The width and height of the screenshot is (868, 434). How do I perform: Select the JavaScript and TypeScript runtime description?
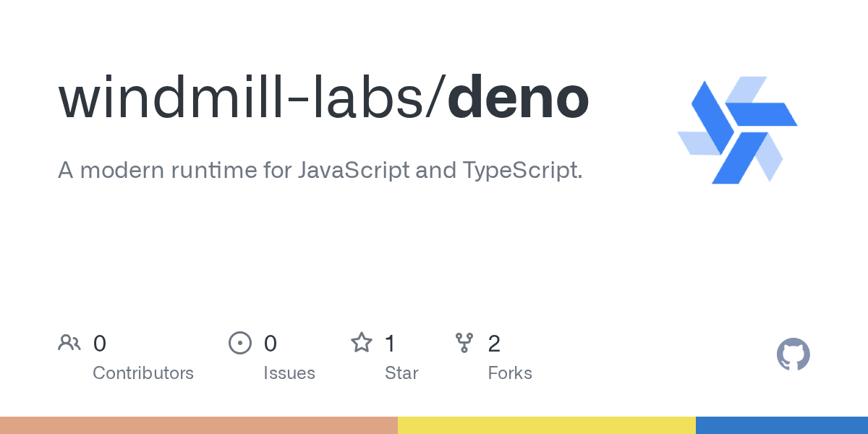(320, 171)
